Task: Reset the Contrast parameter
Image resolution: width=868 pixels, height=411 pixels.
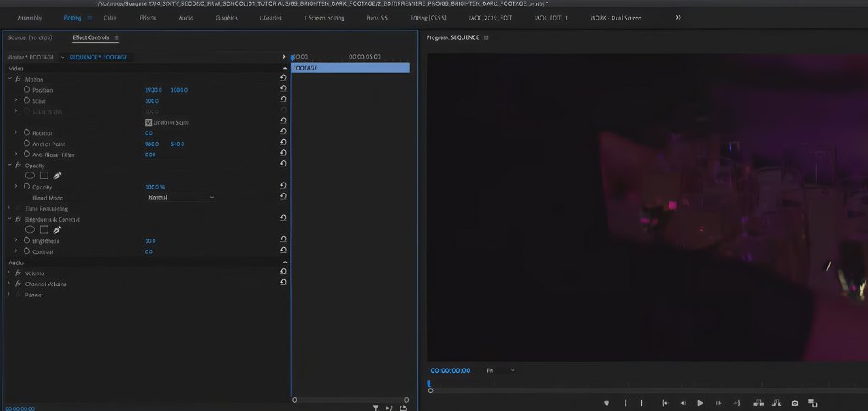Action: click(x=283, y=250)
